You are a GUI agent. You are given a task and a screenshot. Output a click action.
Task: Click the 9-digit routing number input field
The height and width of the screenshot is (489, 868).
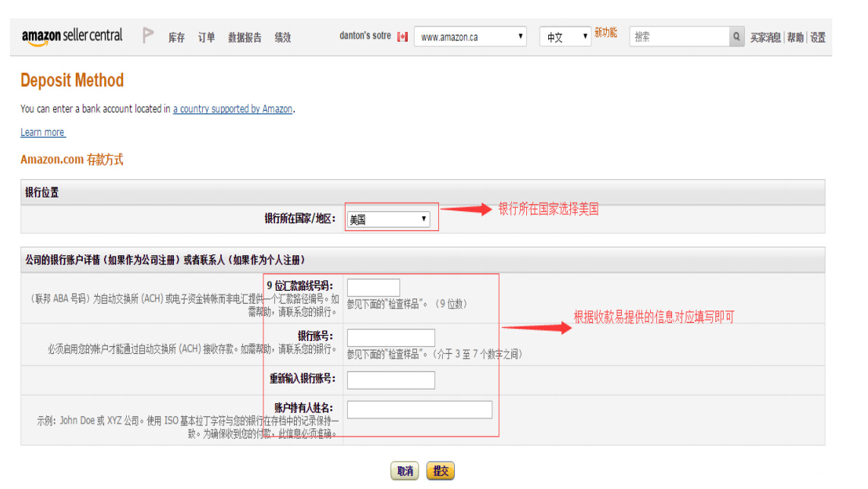click(373, 287)
